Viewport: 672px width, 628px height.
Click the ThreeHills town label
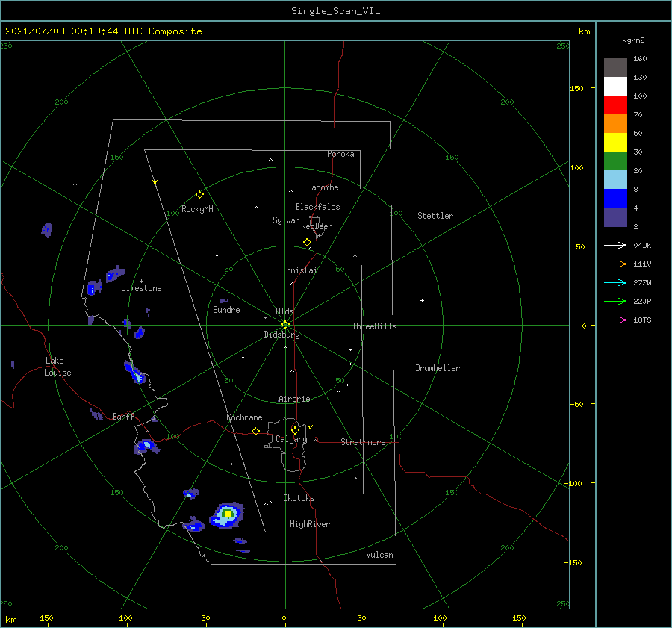pos(374,326)
